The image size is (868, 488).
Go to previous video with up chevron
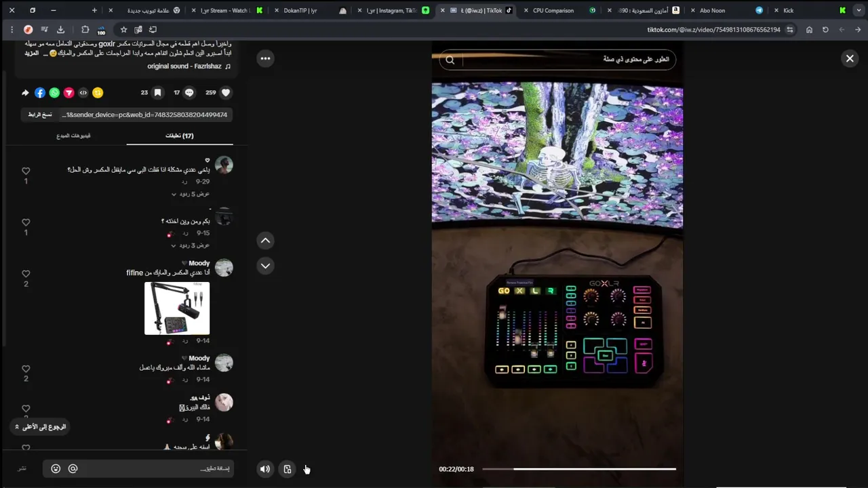[x=265, y=241]
